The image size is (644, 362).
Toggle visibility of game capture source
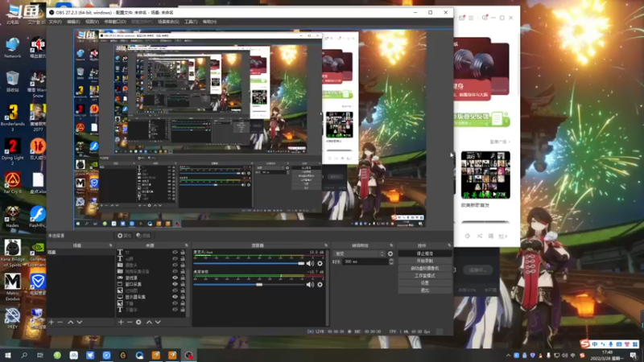click(x=175, y=278)
